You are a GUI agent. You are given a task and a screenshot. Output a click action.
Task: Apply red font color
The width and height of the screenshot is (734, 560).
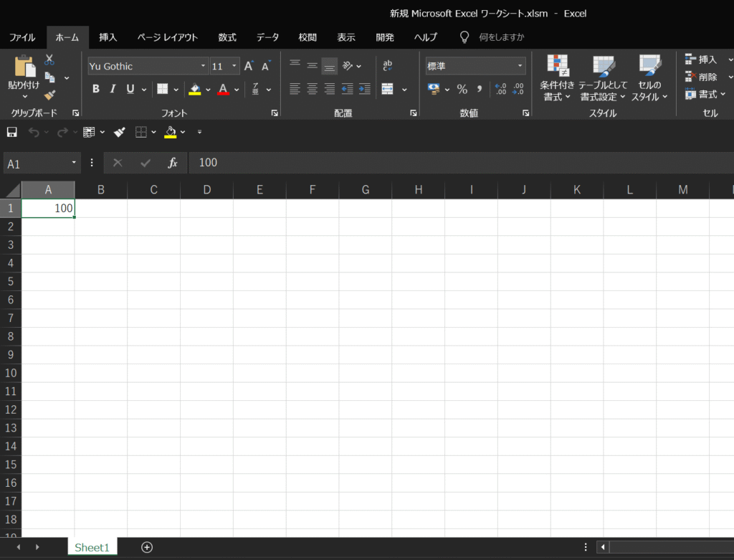(x=224, y=89)
